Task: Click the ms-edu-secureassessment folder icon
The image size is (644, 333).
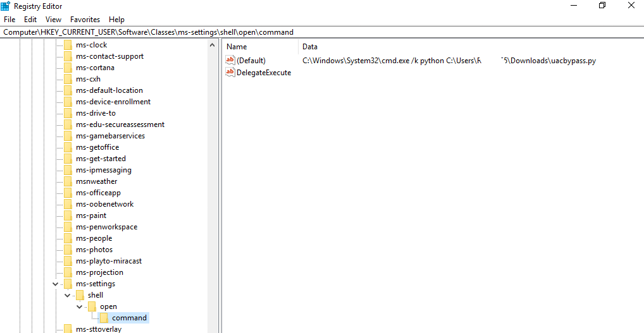Action: tap(68, 124)
